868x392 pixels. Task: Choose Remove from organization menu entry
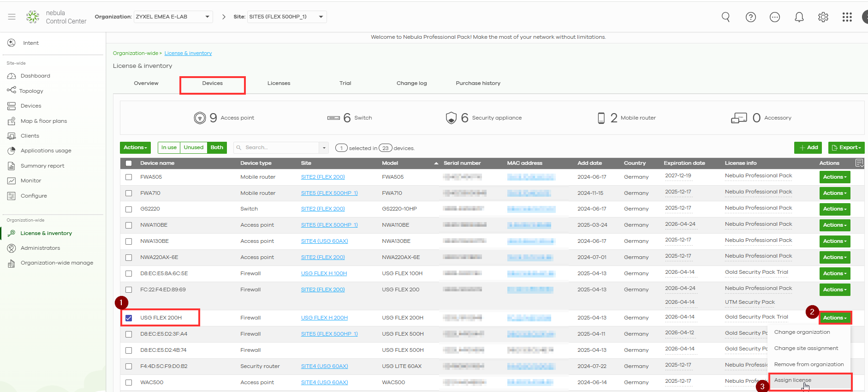coord(809,364)
